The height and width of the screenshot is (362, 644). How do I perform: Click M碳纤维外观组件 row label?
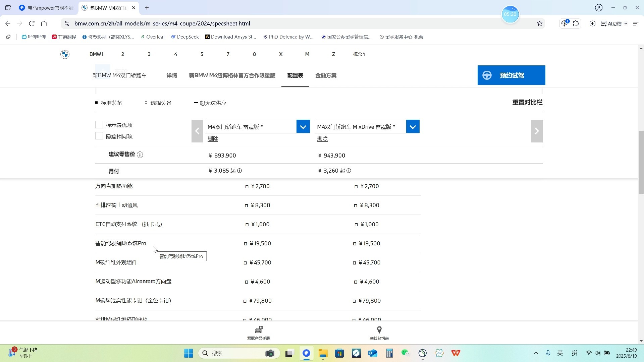pyautogui.click(x=116, y=262)
